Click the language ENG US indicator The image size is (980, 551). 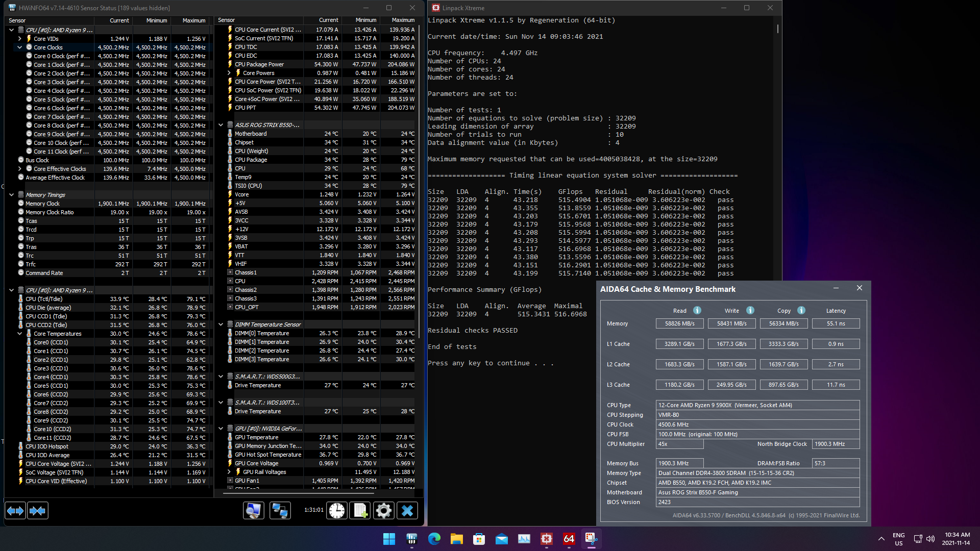coord(898,539)
